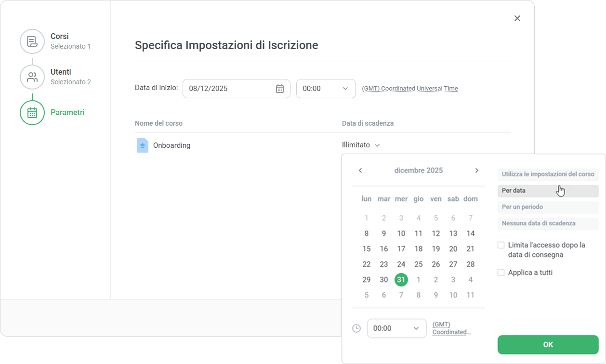Select Nessuna data di scadenza option
The width and height of the screenshot is (606, 364).
(548, 223)
